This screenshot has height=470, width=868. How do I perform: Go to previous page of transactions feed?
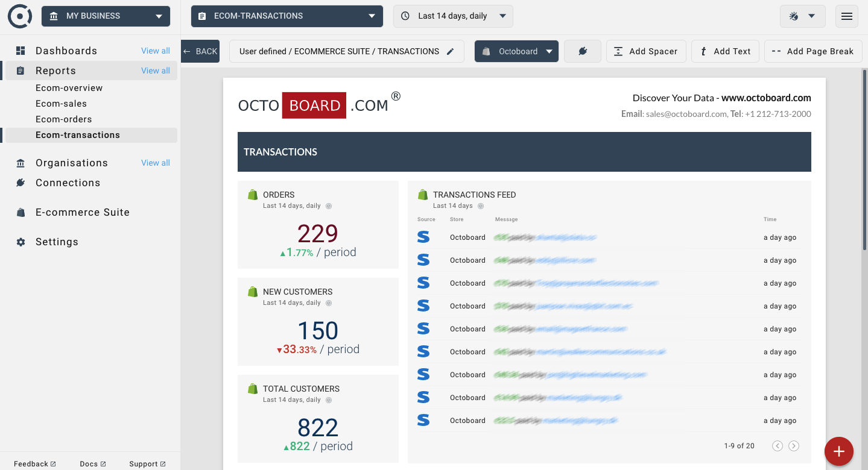pyautogui.click(x=778, y=446)
